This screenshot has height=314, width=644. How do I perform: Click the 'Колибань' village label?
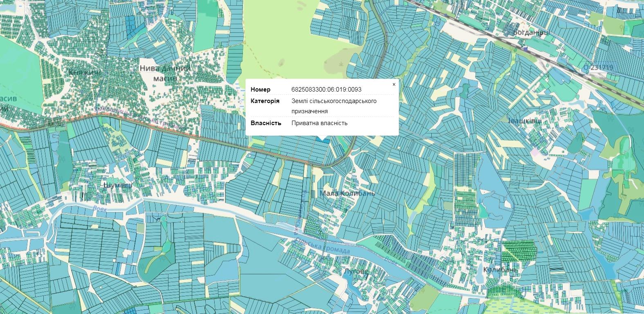(500, 270)
